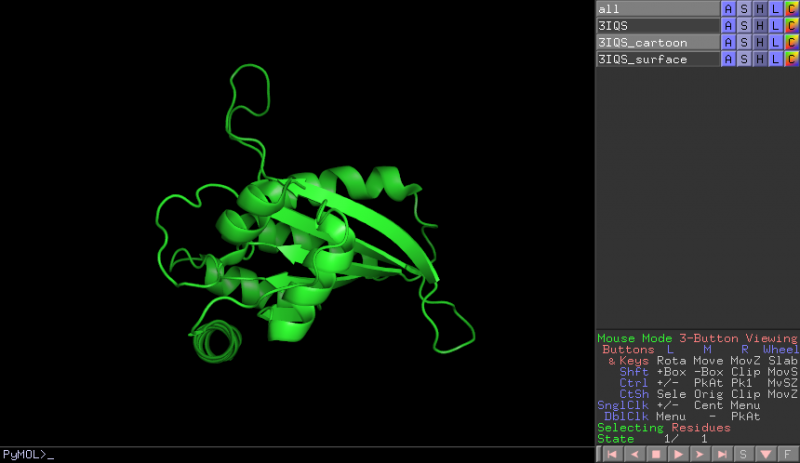Toggle visibility of 3IQS object

(657, 25)
